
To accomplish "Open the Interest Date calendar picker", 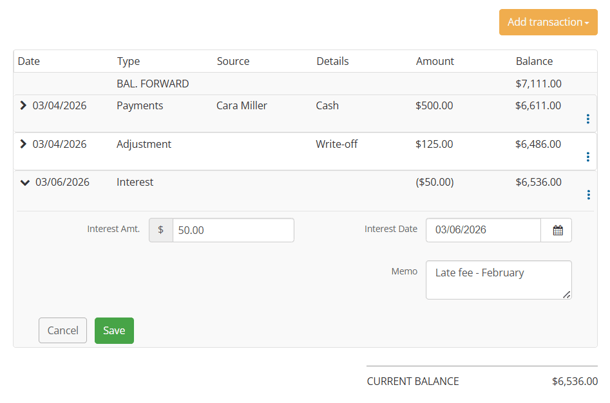I will click(x=558, y=230).
